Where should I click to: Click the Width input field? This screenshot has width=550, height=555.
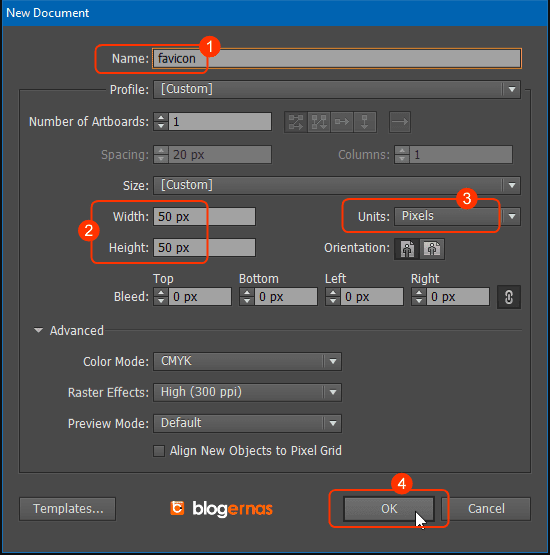(x=204, y=217)
